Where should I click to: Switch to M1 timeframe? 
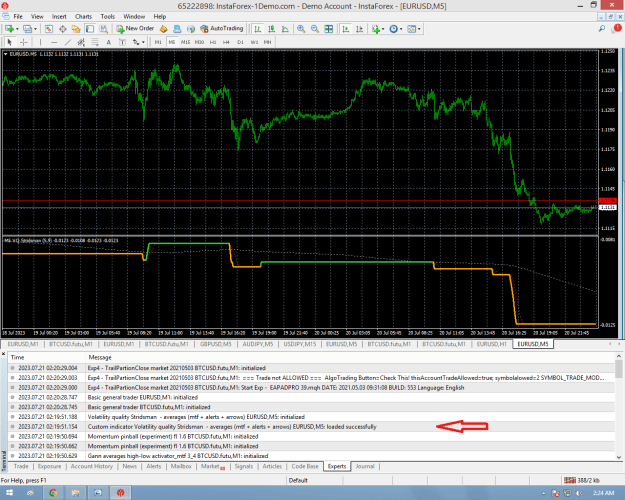point(158,42)
